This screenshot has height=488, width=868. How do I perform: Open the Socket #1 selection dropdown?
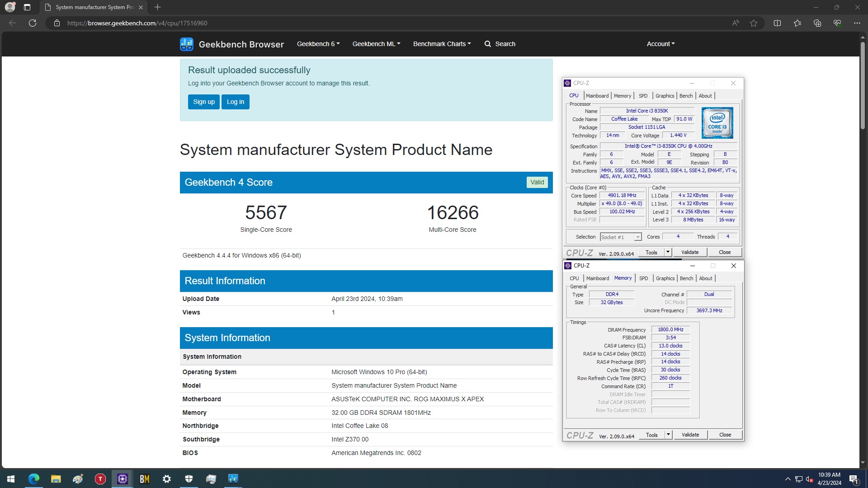pyautogui.click(x=621, y=237)
